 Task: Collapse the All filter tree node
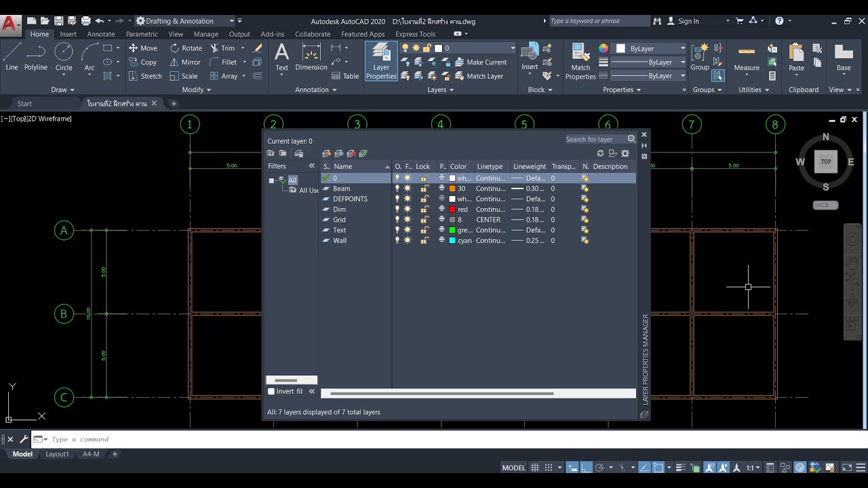tap(271, 180)
